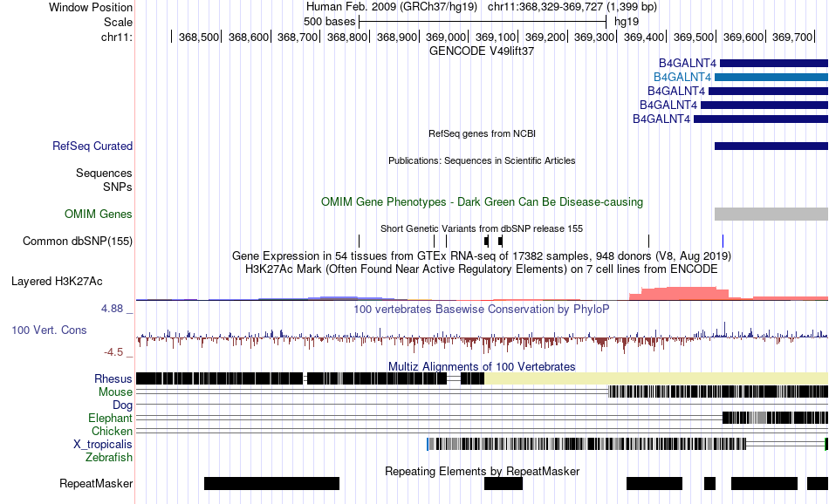The image size is (829, 504).
Task: Click the blue dbSNP variant marker
Action: coord(723,242)
